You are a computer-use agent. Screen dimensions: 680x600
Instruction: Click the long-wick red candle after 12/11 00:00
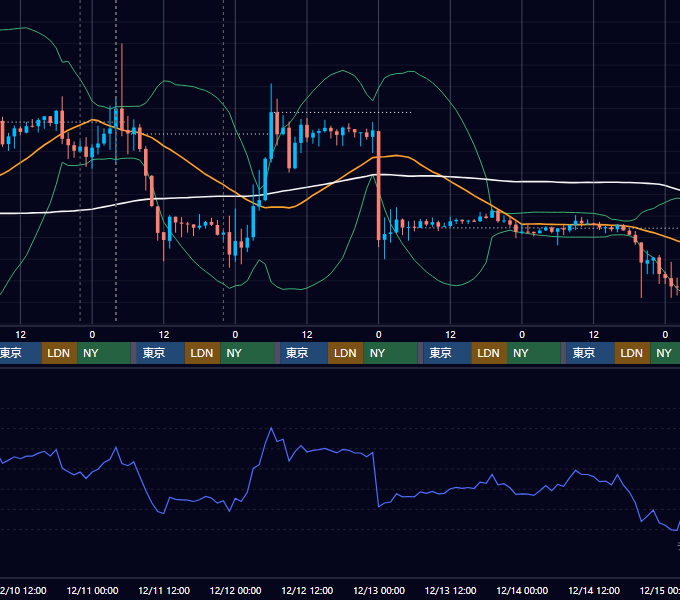click(x=122, y=119)
